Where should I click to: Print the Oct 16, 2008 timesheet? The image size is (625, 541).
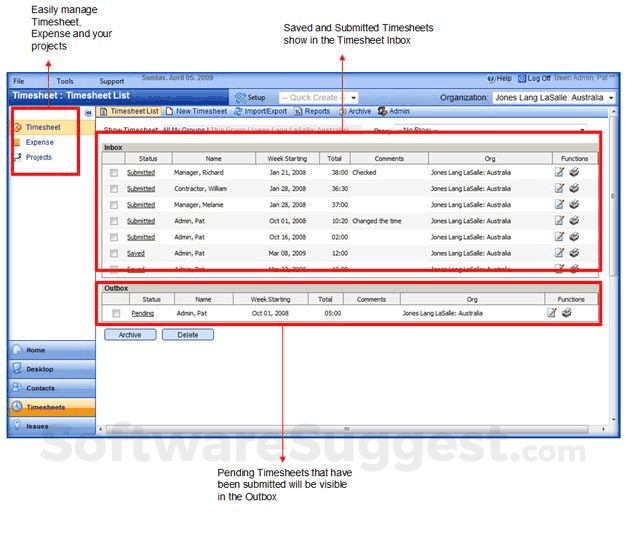(x=574, y=237)
